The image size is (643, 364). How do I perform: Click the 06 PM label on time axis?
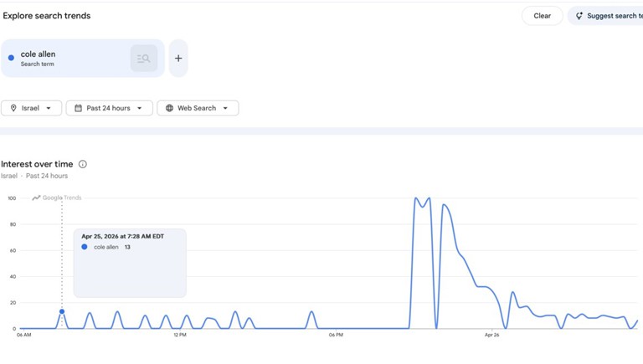pos(336,335)
